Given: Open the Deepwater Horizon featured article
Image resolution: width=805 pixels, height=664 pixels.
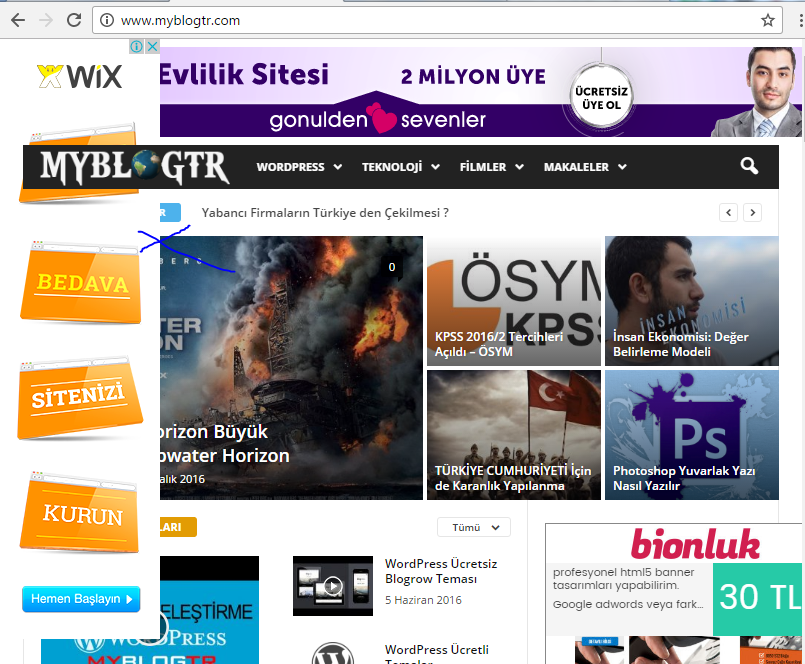Looking at the screenshot, I should 292,368.
